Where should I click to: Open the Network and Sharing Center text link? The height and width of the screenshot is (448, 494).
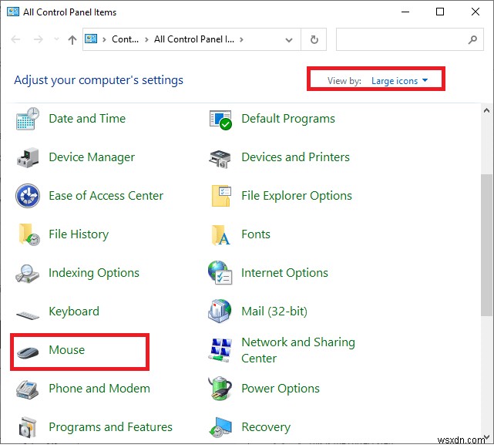(298, 350)
